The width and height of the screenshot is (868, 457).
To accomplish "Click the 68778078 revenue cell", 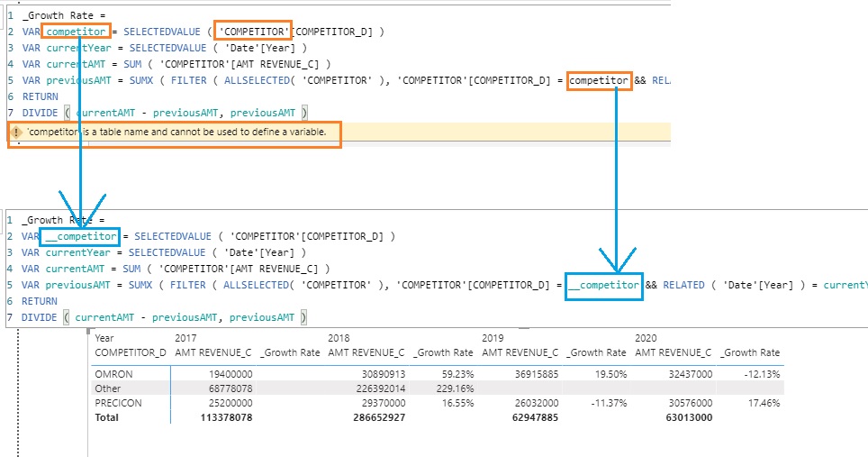I will point(231,388).
